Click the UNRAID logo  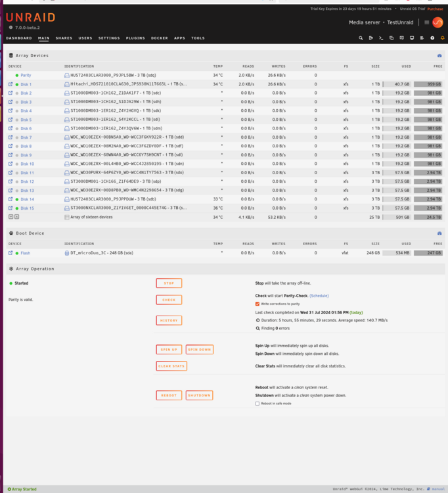point(30,17)
